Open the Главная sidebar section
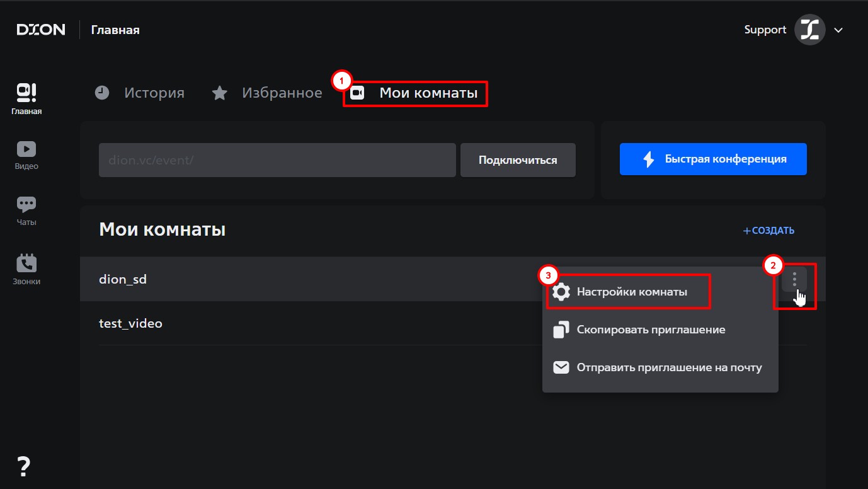 pos(26,100)
